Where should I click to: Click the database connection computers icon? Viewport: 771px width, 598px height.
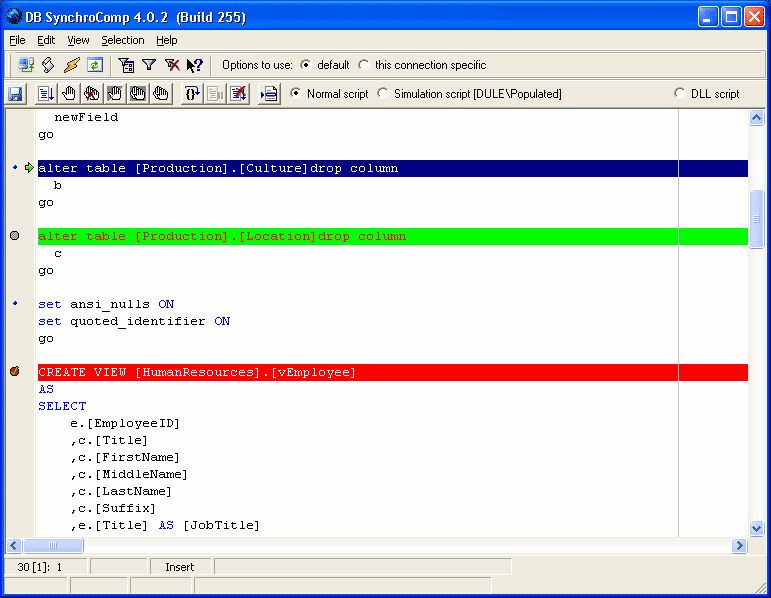click(26, 65)
